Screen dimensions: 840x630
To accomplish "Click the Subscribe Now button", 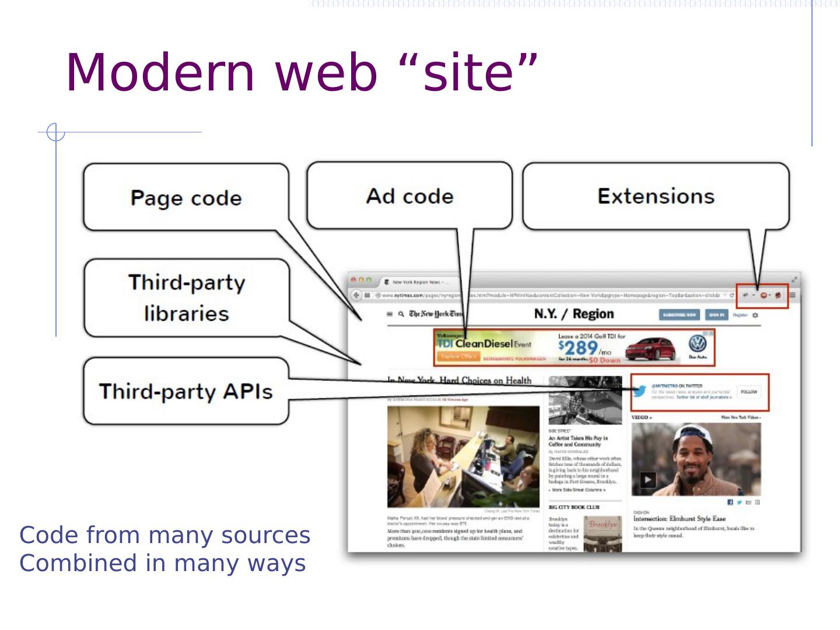I will 680,314.
